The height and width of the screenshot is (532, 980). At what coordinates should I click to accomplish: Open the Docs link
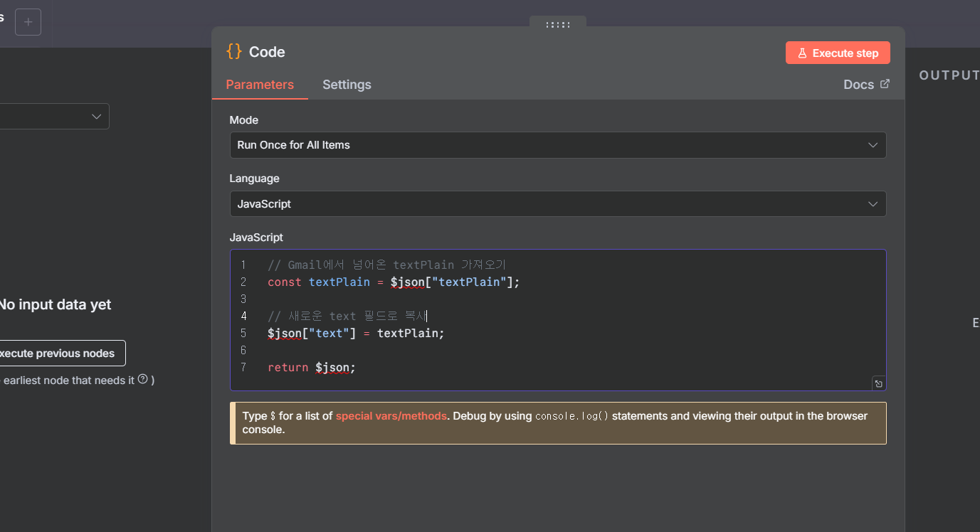click(866, 85)
